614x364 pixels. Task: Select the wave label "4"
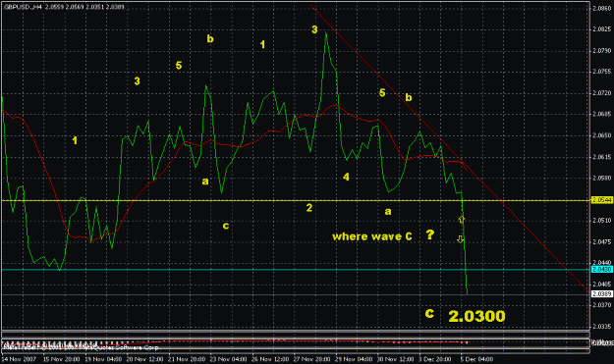pos(346,177)
